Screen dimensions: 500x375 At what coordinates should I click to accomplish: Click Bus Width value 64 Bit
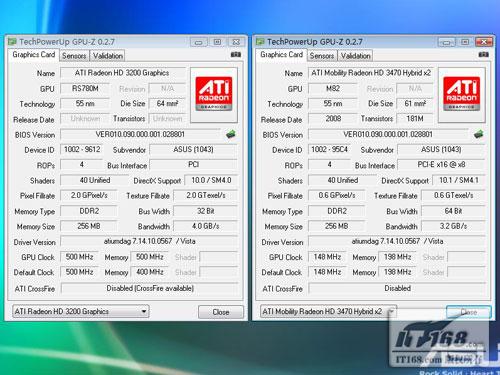tap(453, 211)
